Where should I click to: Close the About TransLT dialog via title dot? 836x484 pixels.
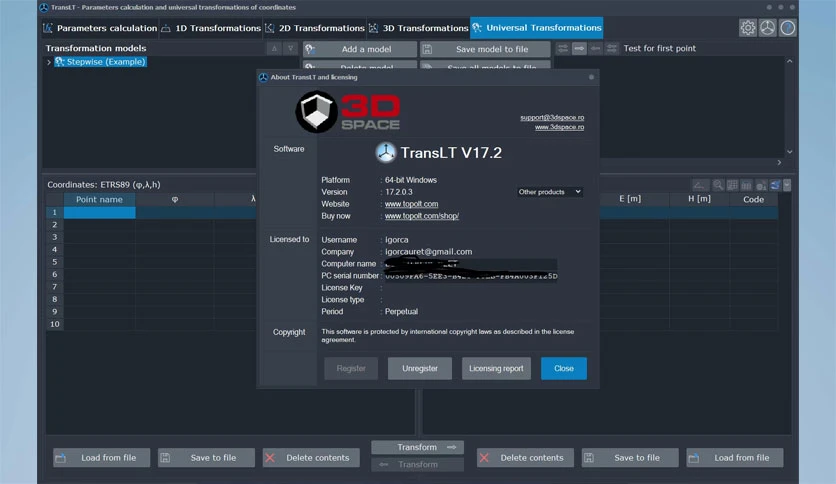pos(591,77)
